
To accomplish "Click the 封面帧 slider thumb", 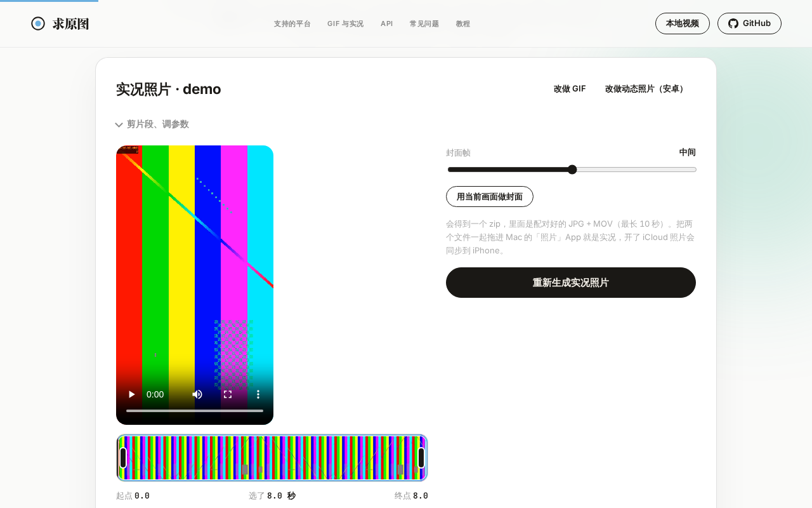I will coord(572,170).
